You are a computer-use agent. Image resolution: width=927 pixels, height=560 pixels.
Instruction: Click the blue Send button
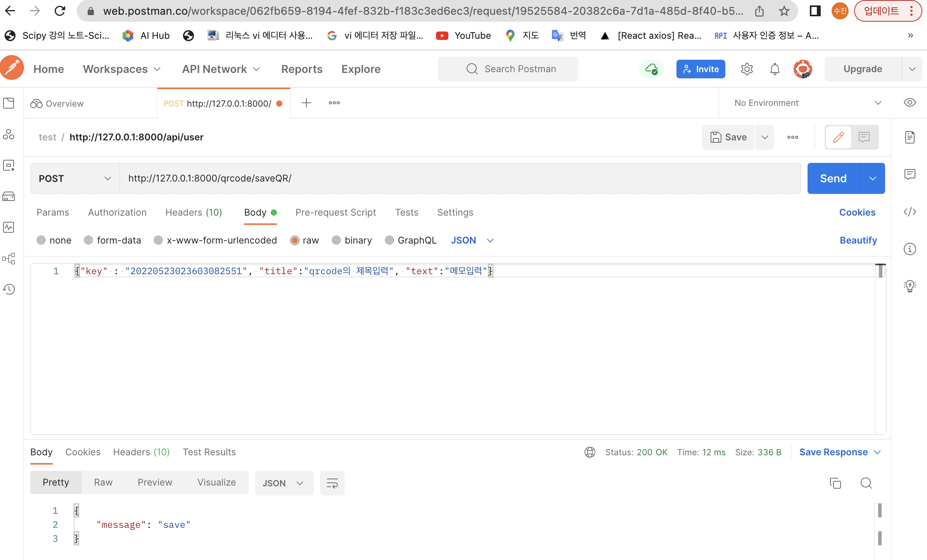pyautogui.click(x=833, y=178)
